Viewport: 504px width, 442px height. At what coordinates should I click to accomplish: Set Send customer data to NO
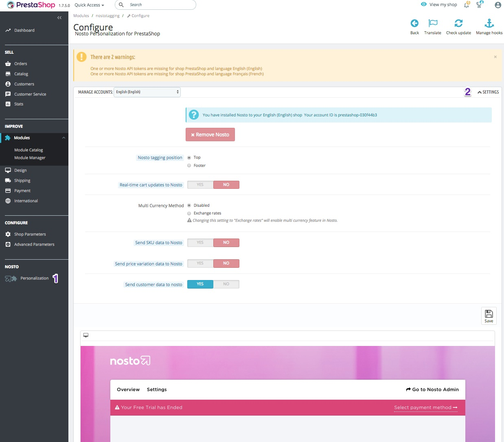pyautogui.click(x=226, y=284)
